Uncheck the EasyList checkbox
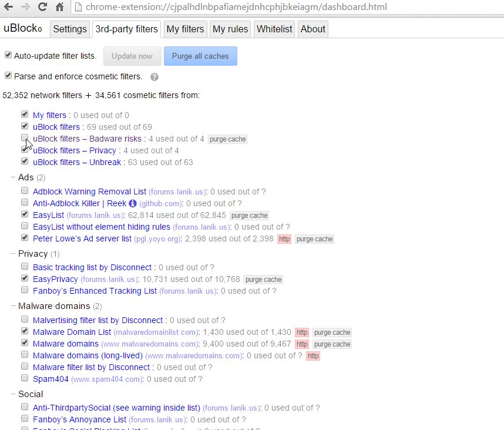Viewport: 504px width, 430px height. (25, 214)
